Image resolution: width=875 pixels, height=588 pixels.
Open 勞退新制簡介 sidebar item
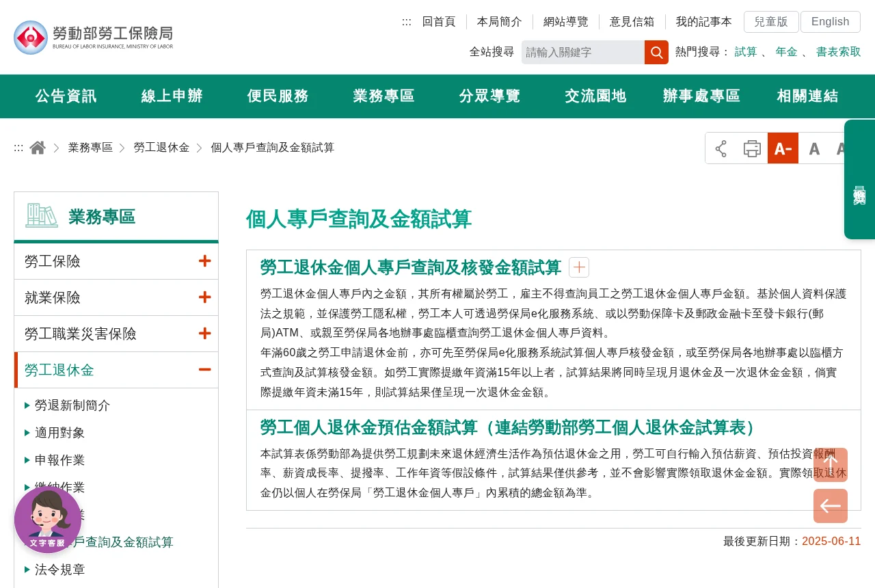(72, 405)
